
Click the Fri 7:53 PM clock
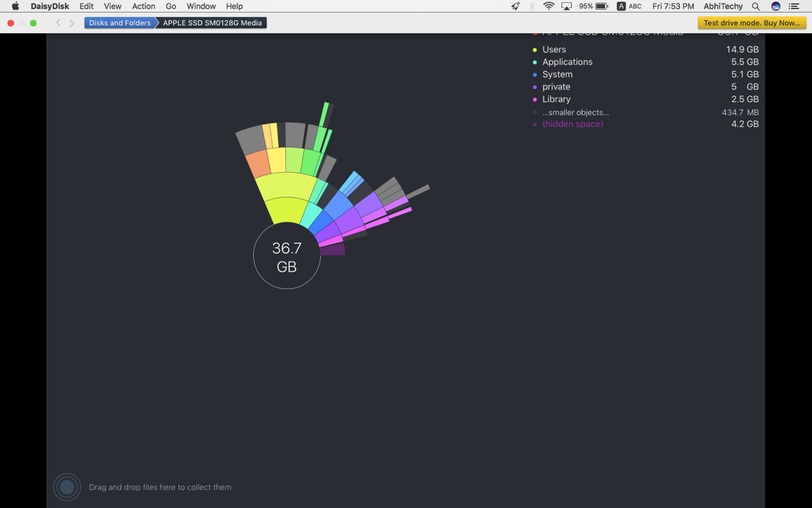coord(673,6)
